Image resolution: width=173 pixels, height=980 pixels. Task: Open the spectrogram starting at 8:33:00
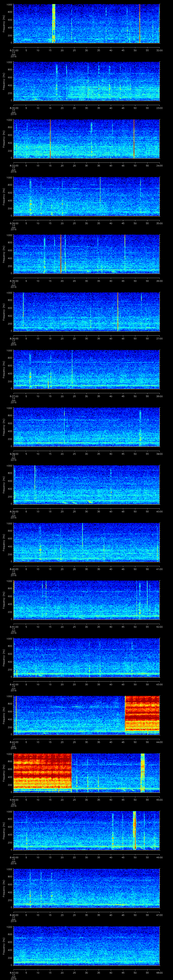pyautogui.click(x=87, y=139)
